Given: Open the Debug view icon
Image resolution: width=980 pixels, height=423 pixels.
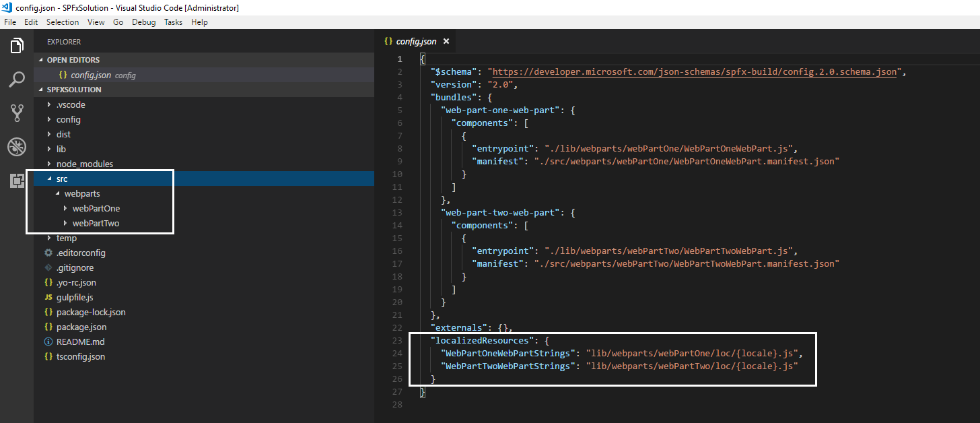Looking at the screenshot, I should (17, 147).
